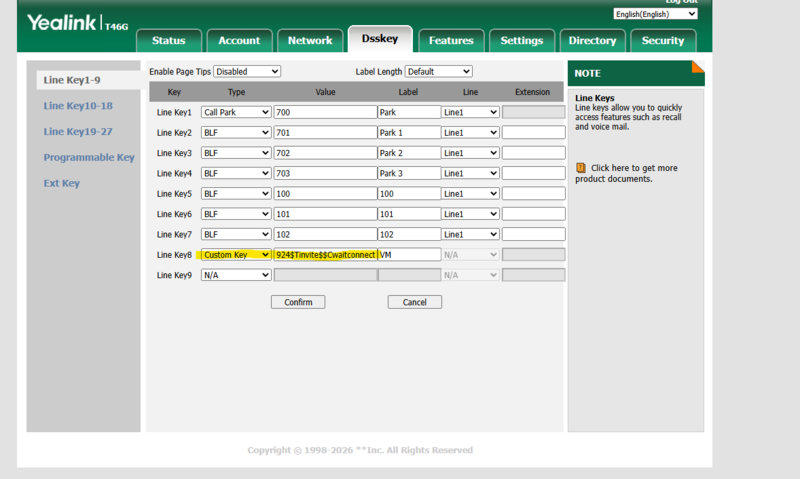Open the Label Length dropdown
Screen dimensions: 800x479
coord(439,71)
